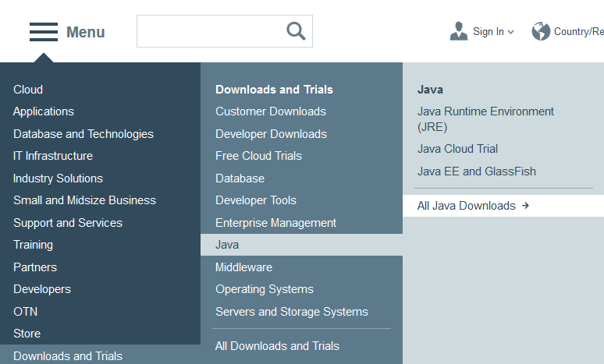The width and height of the screenshot is (604, 364).
Task: Open All Downloads and Trials link
Action: coord(277,346)
